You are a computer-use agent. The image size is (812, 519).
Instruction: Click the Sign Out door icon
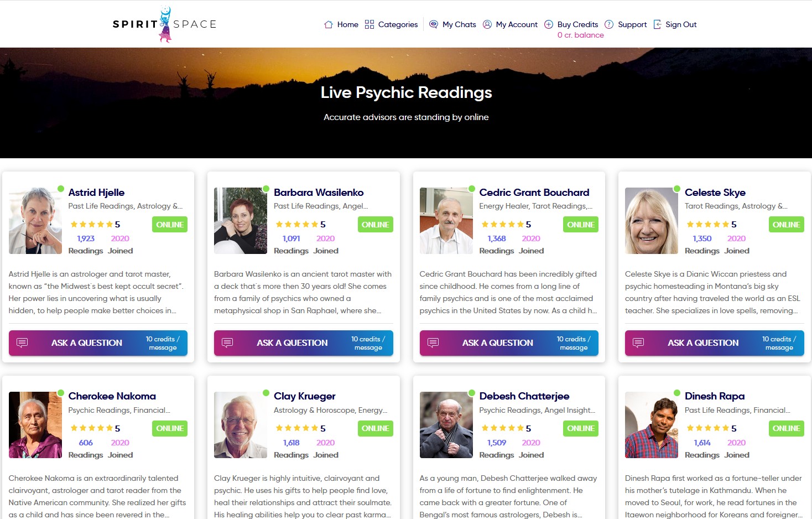tap(657, 24)
